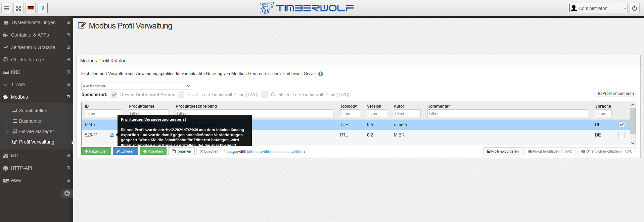Click the Timberwolf logo
The image size is (644, 222).
307,8
